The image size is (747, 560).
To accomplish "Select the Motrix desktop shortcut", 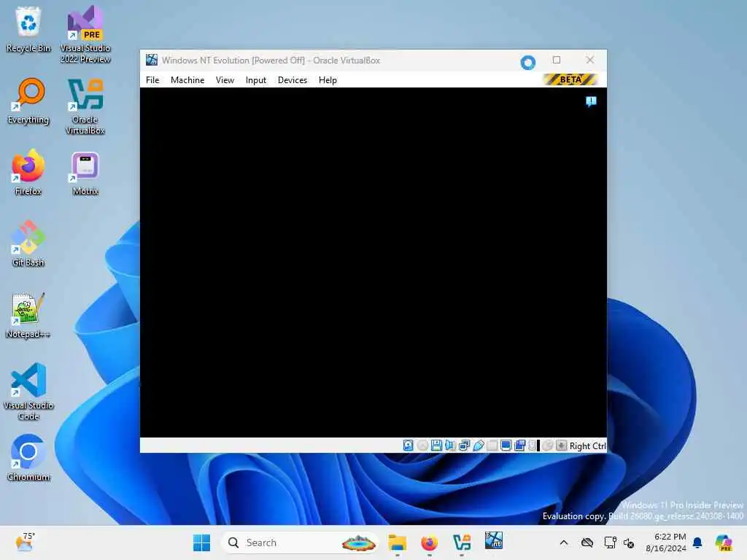I will coord(85,173).
